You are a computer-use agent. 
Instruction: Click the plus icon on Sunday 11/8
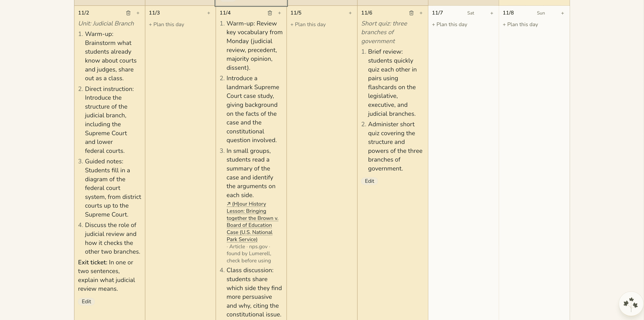coord(562,13)
